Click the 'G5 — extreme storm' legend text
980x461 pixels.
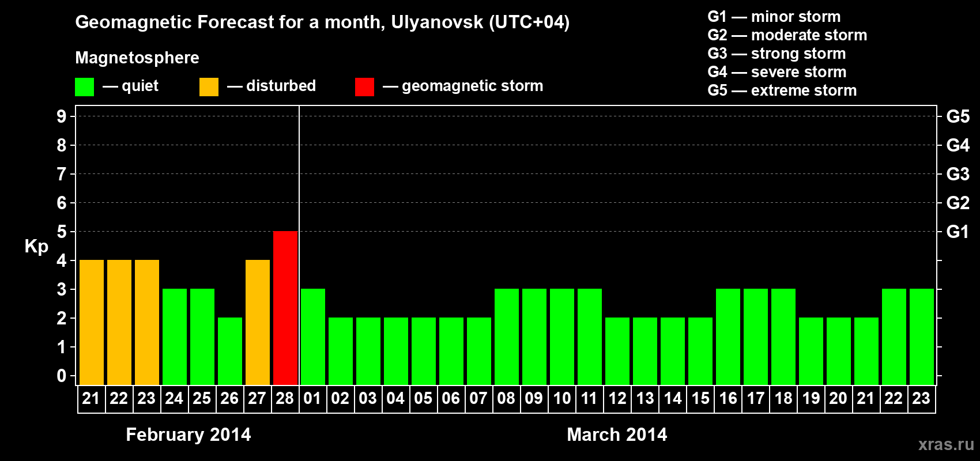click(x=782, y=90)
